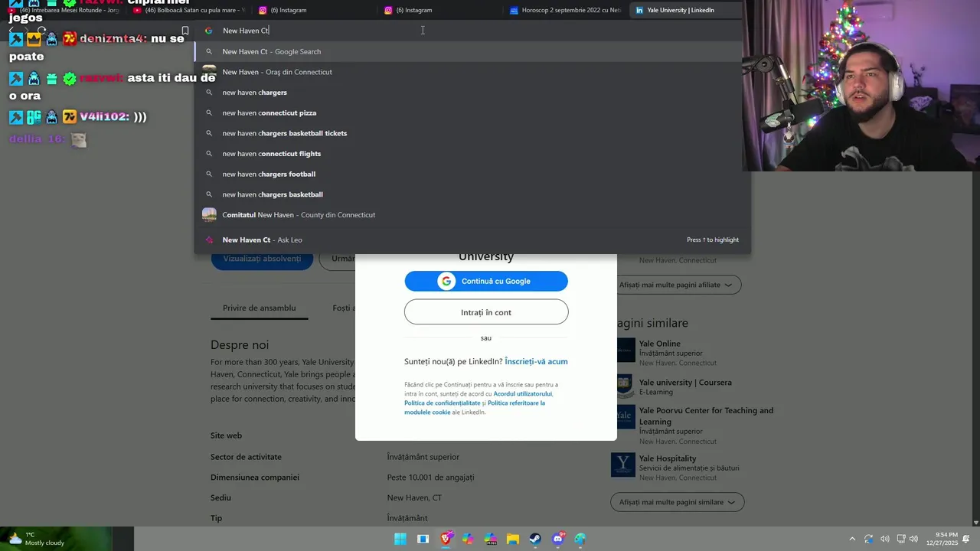Open the Windows Start menu

(x=400, y=539)
